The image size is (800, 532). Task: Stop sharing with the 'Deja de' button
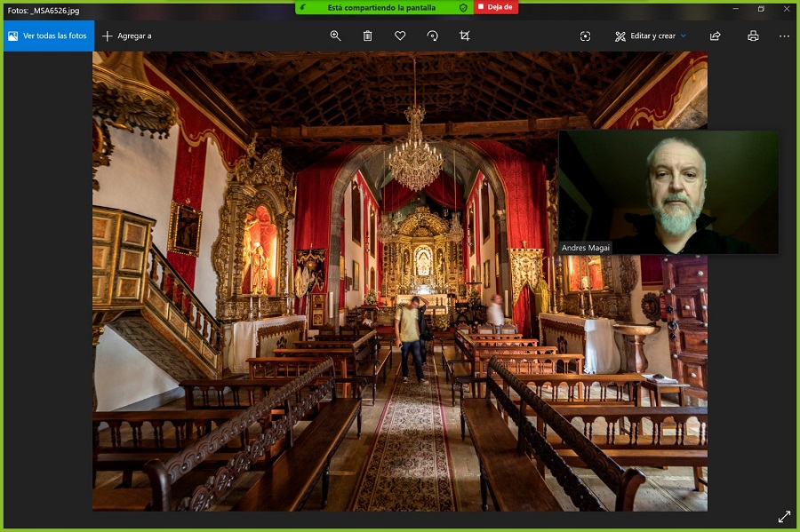[x=496, y=7]
